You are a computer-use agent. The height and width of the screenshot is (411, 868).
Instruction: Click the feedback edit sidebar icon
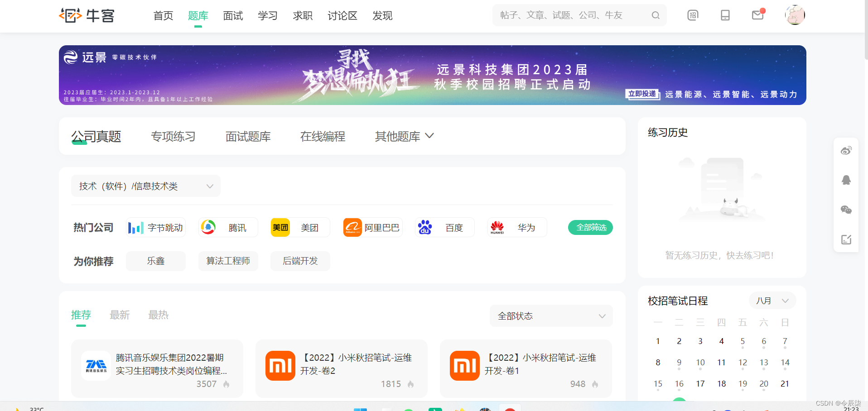[x=846, y=239]
